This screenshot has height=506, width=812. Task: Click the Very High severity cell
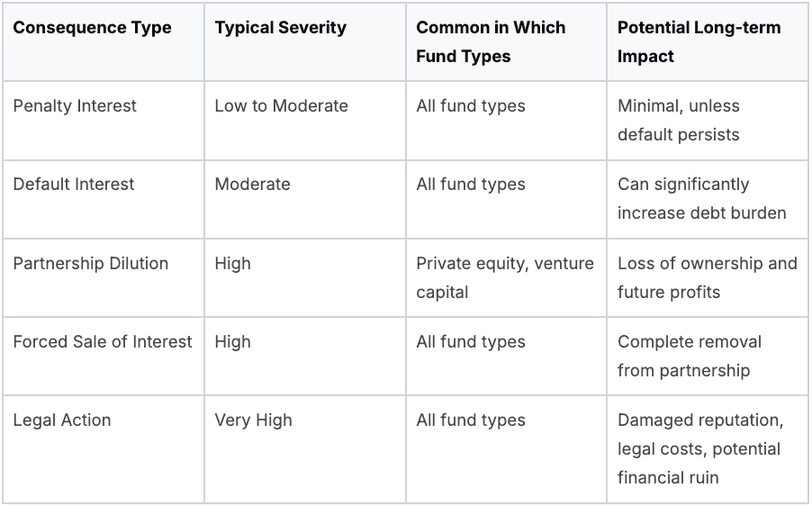point(253,420)
